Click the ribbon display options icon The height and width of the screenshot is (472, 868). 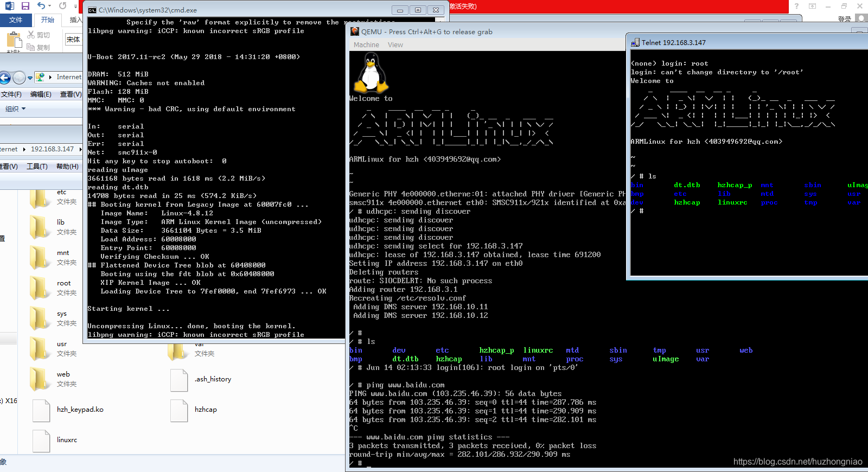pyautogui.click(x=812, y=6)
